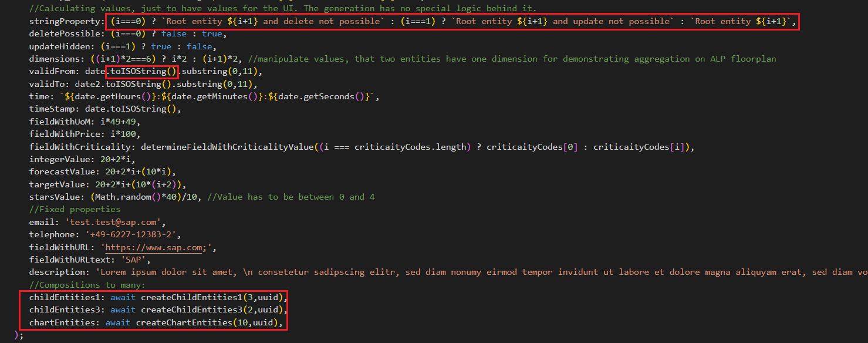Click the timeStamp property name

pos(53,109)
